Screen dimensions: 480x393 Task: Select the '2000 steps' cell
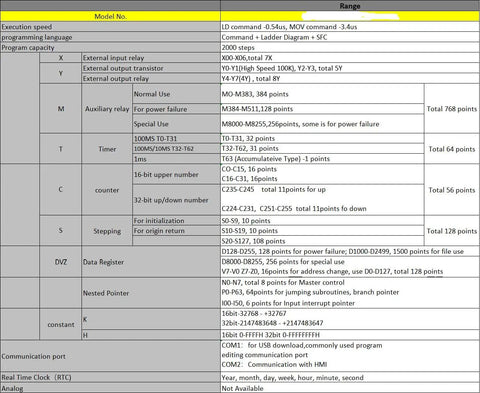pos(350,47)
